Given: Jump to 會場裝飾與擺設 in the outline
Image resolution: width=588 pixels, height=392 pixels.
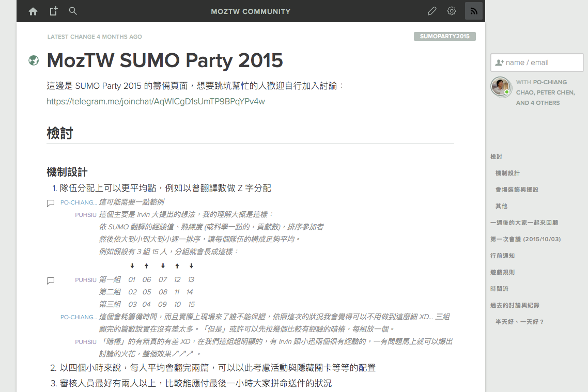Looking at the screenshot, I should point(517,190).
